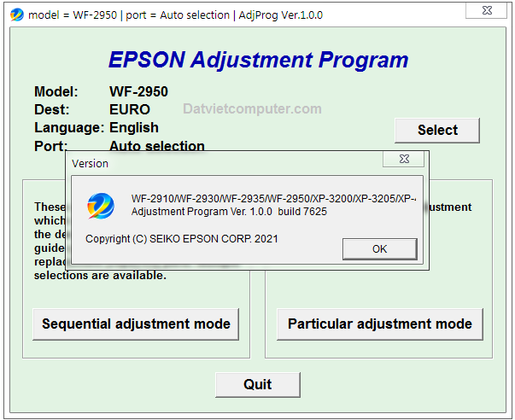Click the English language value
Screen dimensions: 515x420
point(134,127)
